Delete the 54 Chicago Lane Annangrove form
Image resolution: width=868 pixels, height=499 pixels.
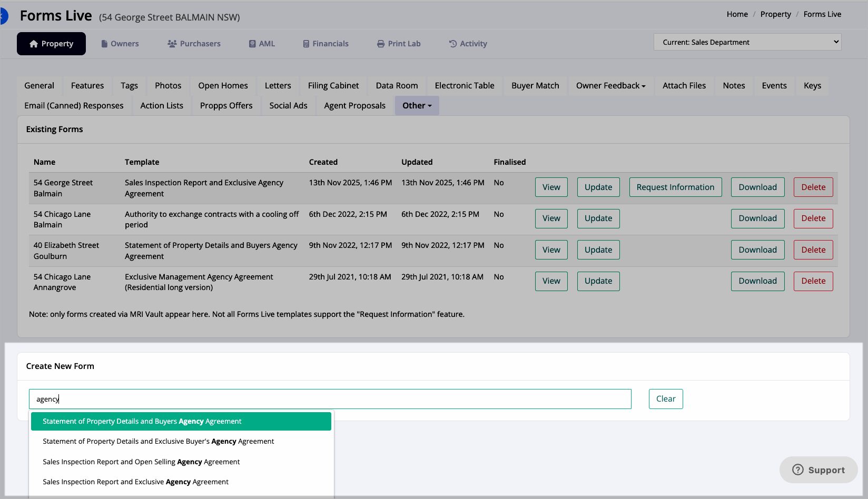pyautogui.click(x=813, y=281)
